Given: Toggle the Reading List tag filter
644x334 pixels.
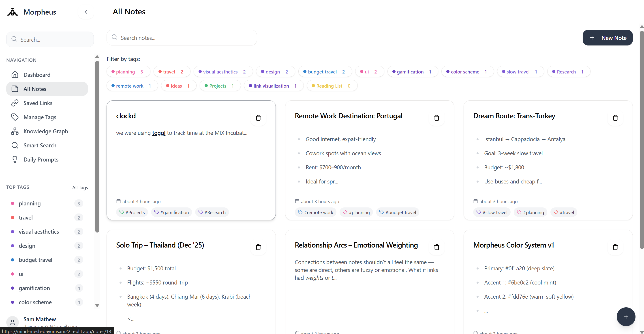Looking at the screenshot, I should point(332,86).
